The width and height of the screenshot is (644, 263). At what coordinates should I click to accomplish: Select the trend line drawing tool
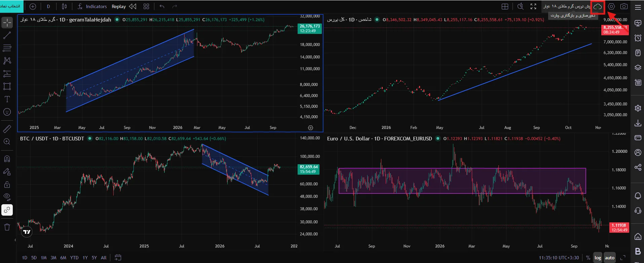(7, 35)
